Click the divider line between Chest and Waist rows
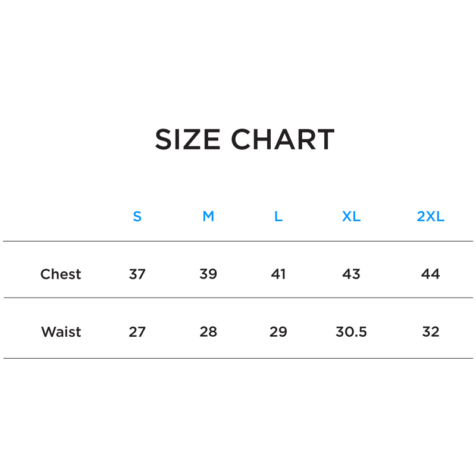Image resolution: width=476 pixels, height=476 pixels. (238, 297)
